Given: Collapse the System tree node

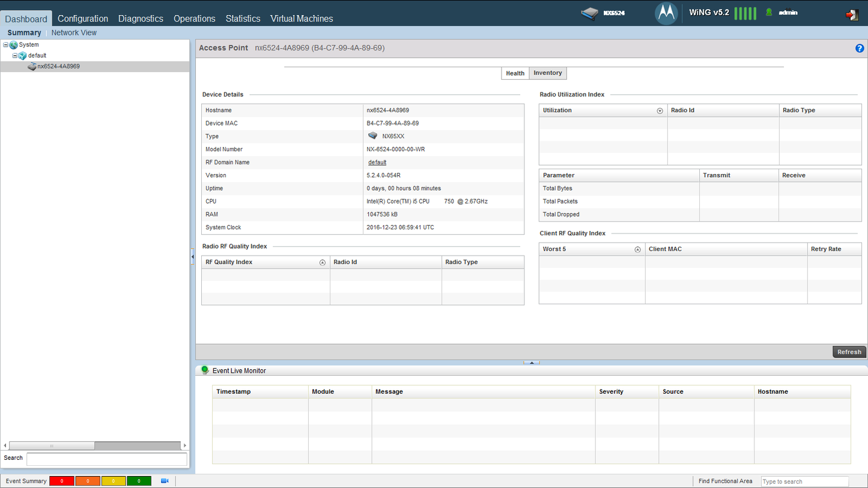Looking at the screenshot, I should (x=5, y=45).
